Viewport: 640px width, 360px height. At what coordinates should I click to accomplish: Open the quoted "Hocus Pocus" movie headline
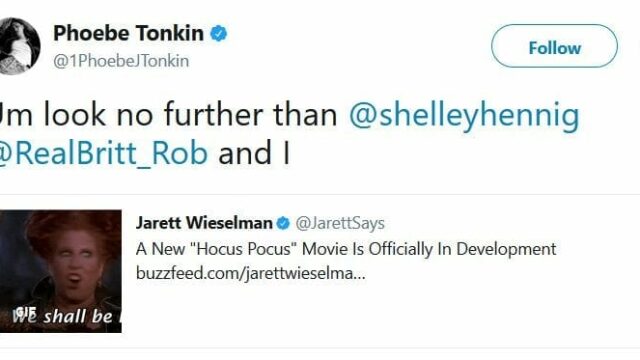tap(346, 249)
